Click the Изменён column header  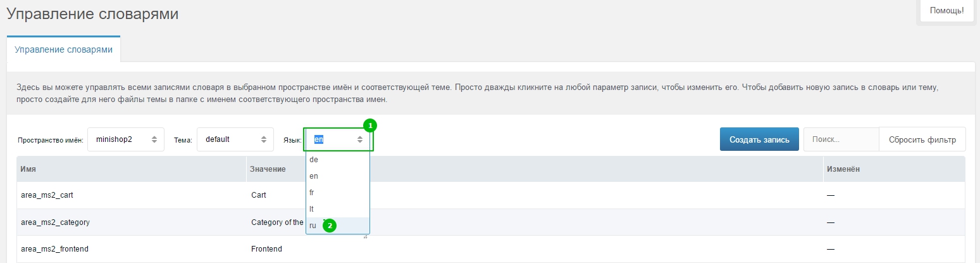[843, 169]
